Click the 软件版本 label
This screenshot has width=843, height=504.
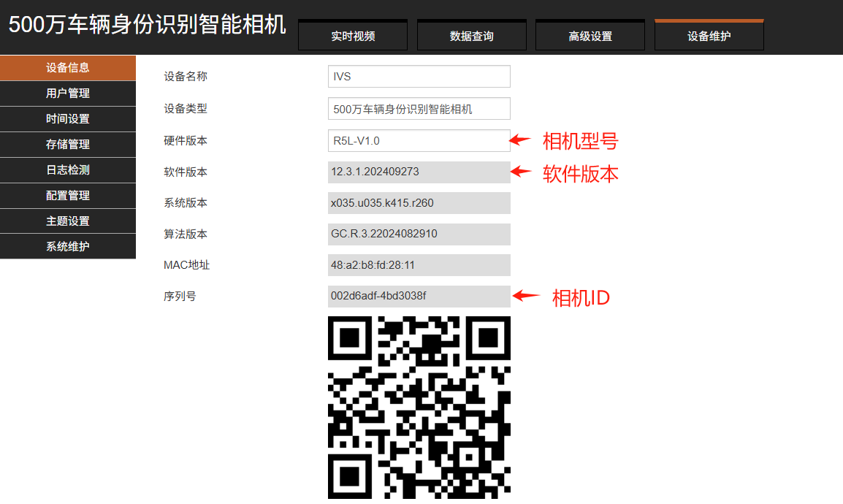click(x=186, y=172)
